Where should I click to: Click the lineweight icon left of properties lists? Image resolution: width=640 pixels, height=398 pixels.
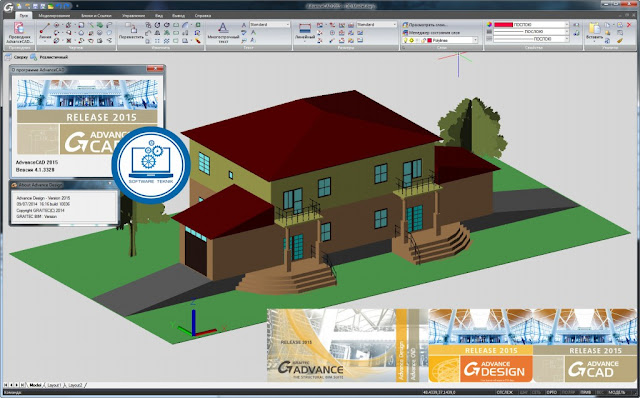pyautogui.click(x=489, y=38)
